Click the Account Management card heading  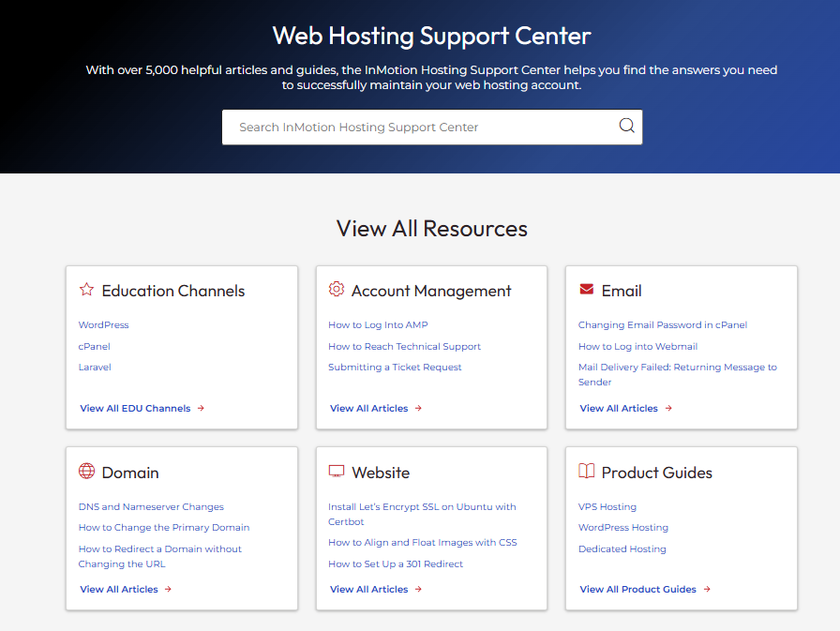click(x=431, y=291)
